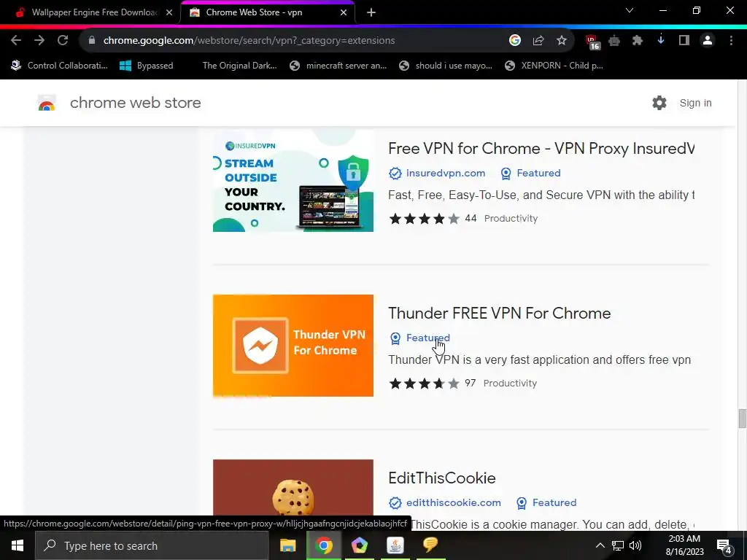Open the minecraft server an... bookmark

click(x=338, y=66)
